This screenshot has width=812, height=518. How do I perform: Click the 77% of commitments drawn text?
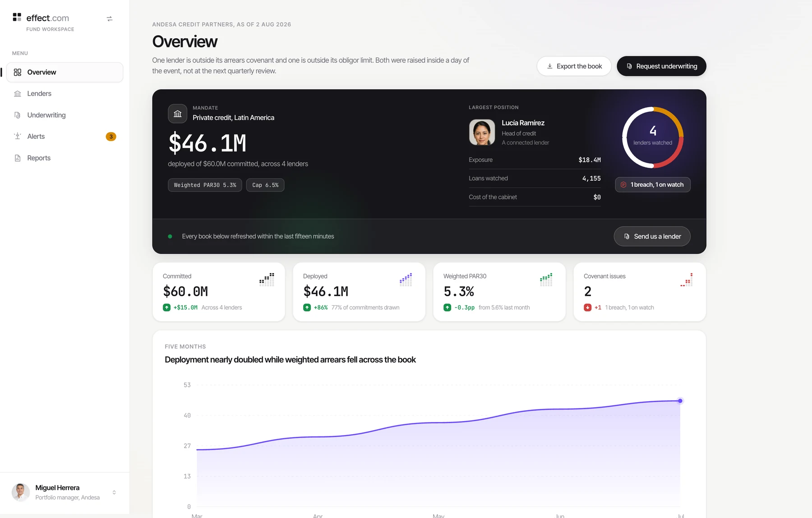pos(365,308)
